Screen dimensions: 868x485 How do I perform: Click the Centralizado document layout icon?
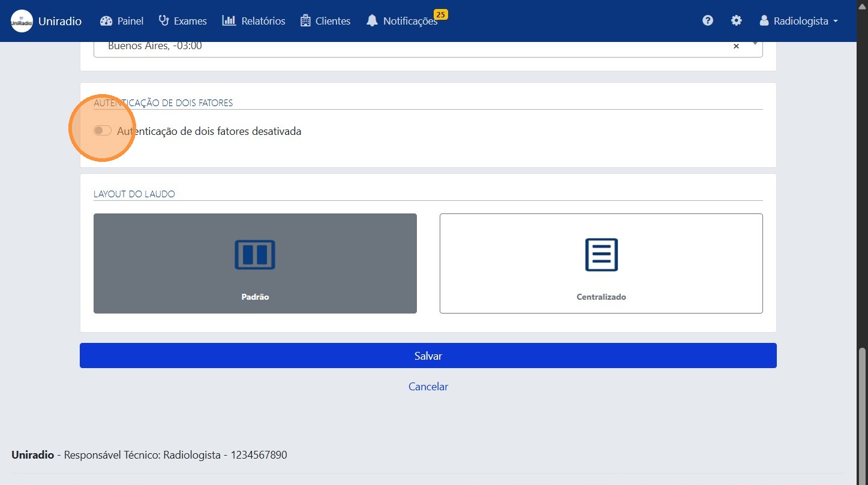point(601,255)
